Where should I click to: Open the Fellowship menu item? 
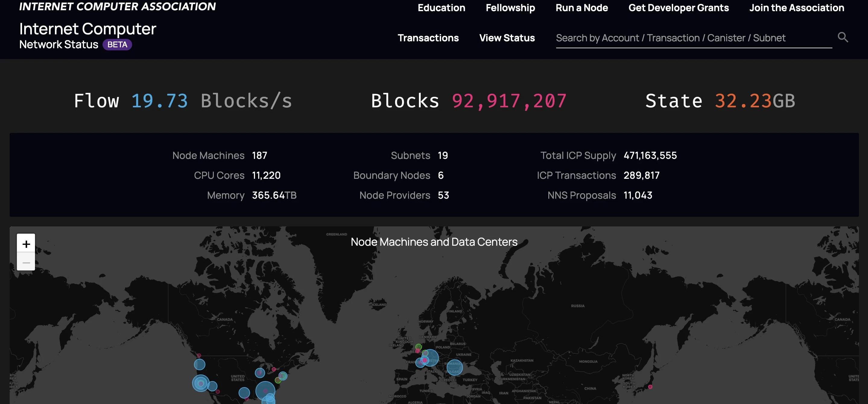coord(510,8)
